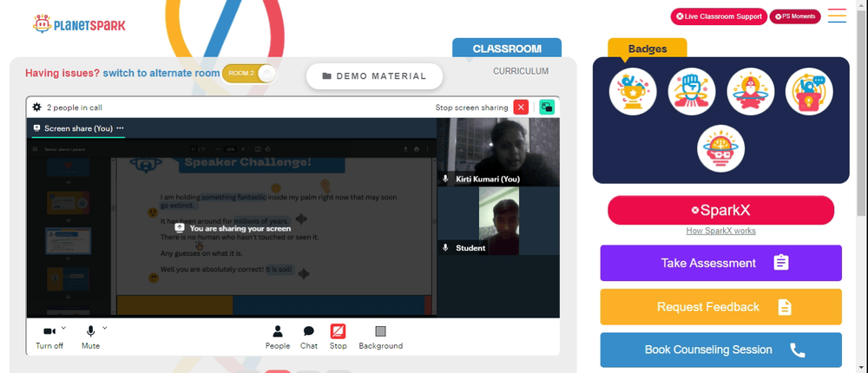Open Live Classroom Support
The width and height of the screenshot is (868, 373).
[719, 16]
